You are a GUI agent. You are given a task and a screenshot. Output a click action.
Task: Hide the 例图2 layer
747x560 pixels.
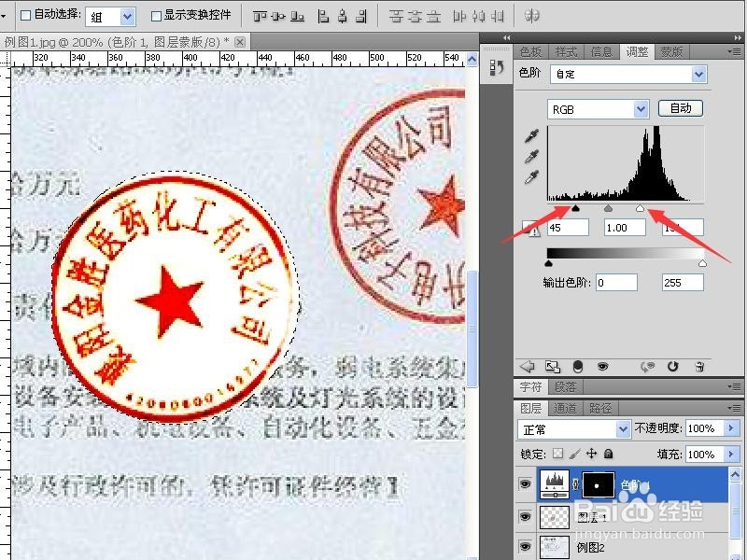tap(525, 547)
